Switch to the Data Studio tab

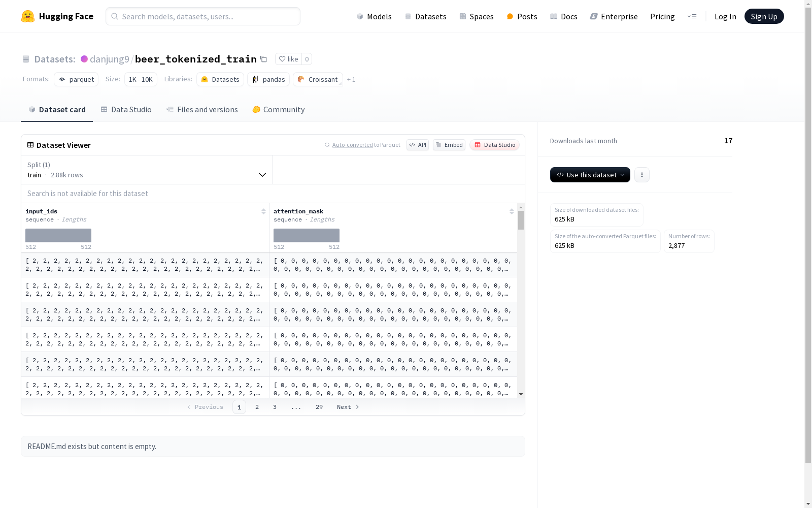(x=126, y=110)
